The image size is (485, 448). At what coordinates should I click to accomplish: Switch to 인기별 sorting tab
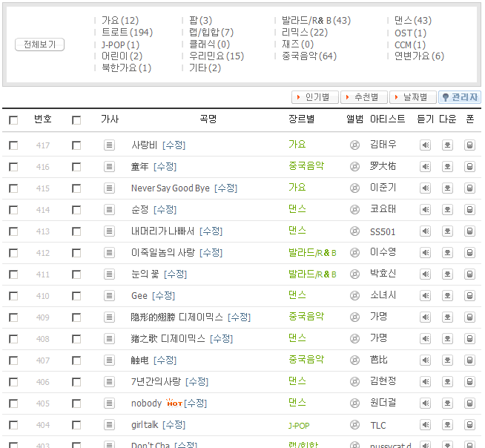pos(316,97)
